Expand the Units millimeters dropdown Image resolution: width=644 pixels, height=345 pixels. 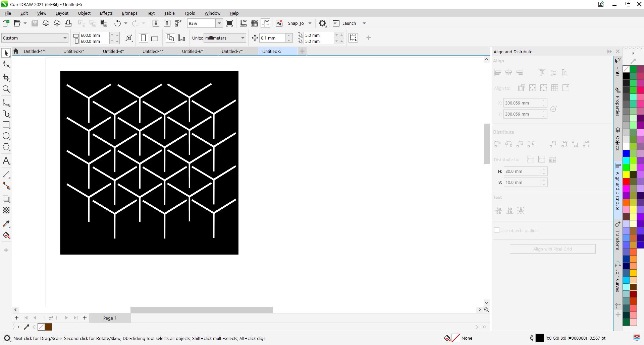[x=243, y=38]
